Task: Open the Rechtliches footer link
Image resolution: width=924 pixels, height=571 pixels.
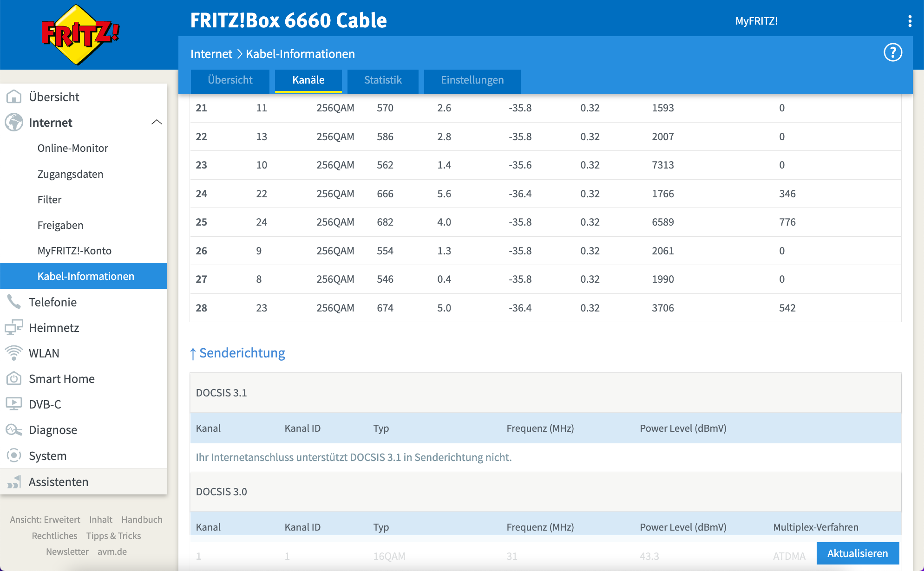Action: pyautogui.click(x=54, y=536)
